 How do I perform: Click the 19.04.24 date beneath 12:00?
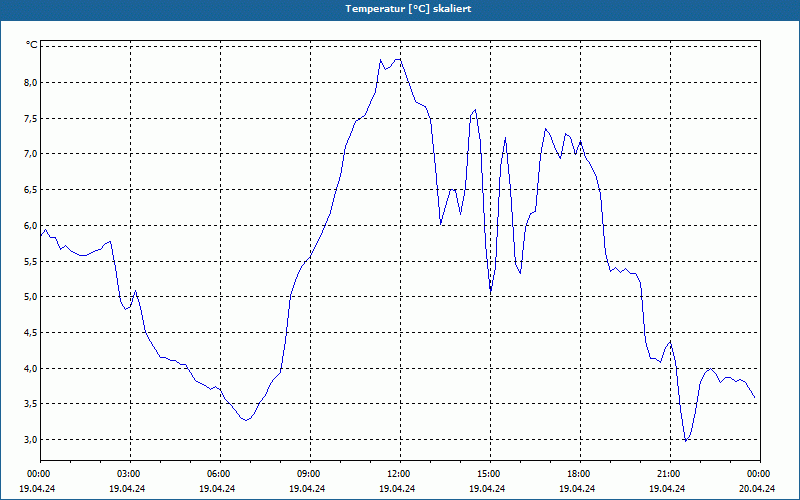click(397, 488)
